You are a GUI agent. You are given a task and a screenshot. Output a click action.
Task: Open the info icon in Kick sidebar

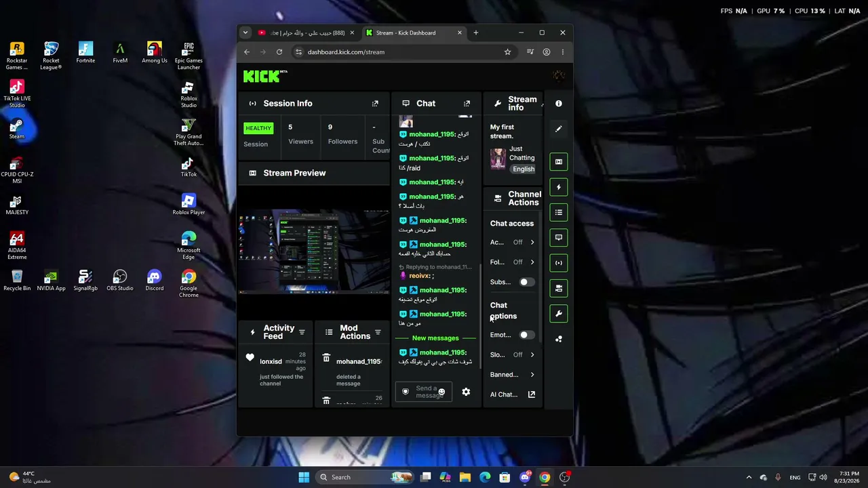(559, 104)
